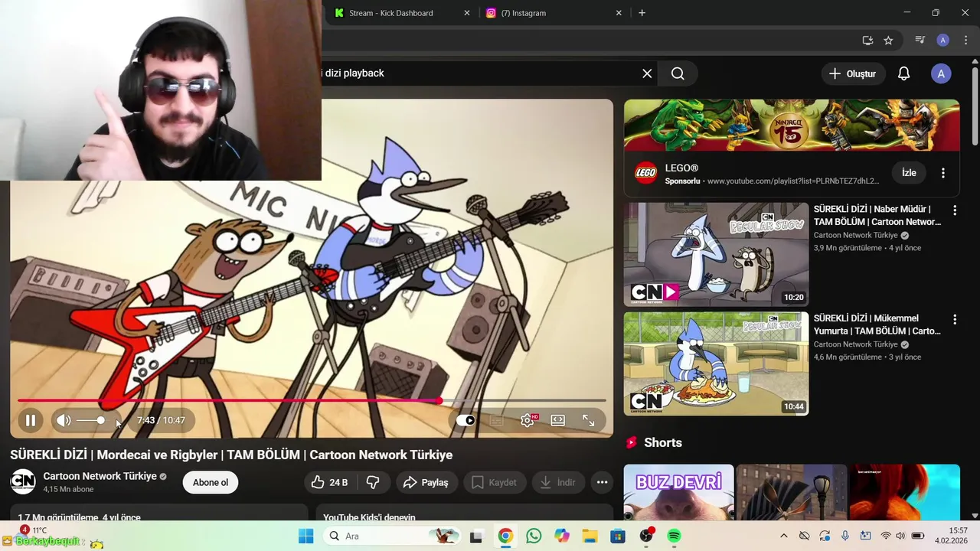Click the YouTube Kids'i deneyin text
This screenshot has height=551, width=980.
click(x=369, y=517)
